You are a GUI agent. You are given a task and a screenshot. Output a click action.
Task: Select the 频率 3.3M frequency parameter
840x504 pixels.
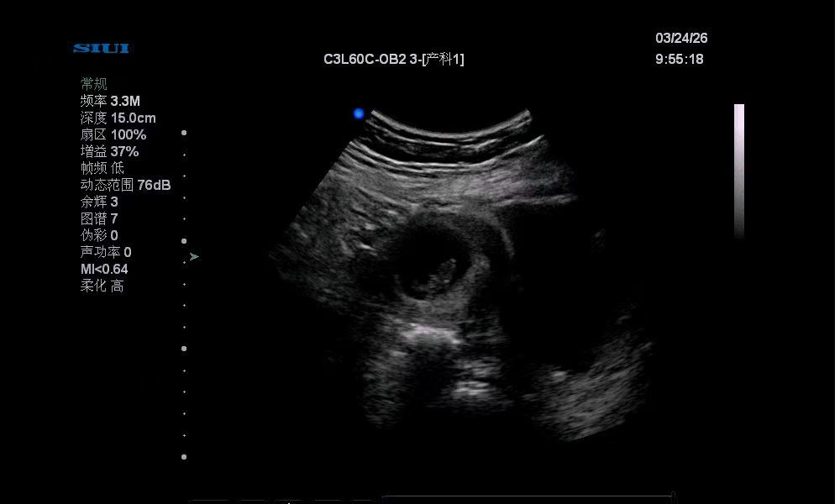pos(110,101)
